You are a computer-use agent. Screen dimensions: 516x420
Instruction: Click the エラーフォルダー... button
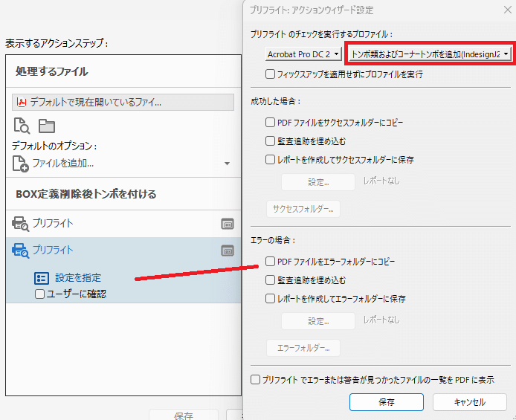point(303,348)
